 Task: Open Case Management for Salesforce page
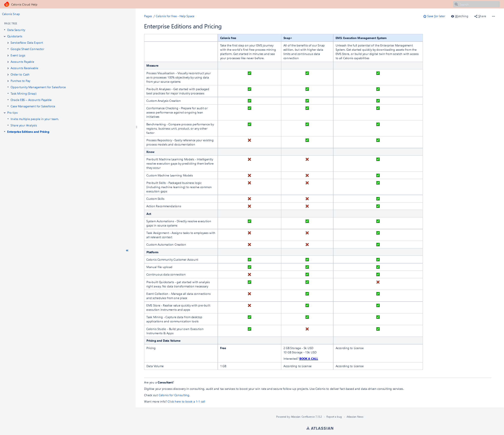coord(33,106)
